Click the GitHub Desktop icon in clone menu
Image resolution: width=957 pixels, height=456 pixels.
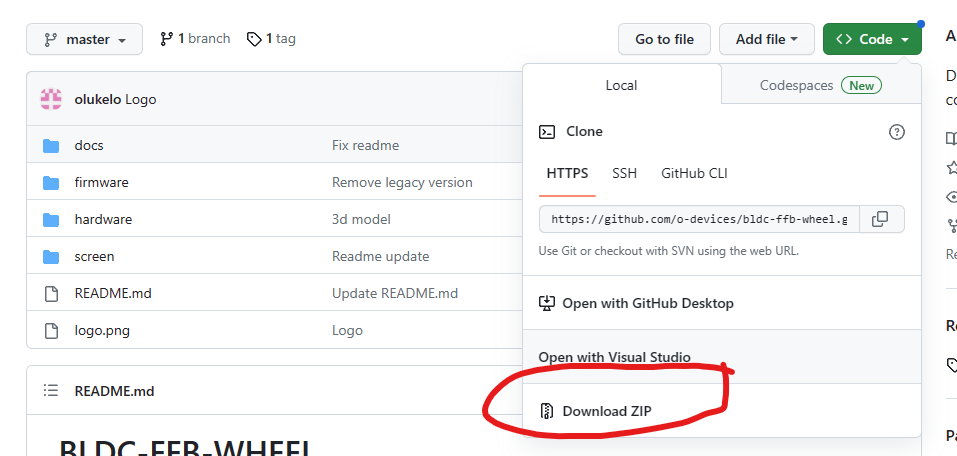[547, 303]
